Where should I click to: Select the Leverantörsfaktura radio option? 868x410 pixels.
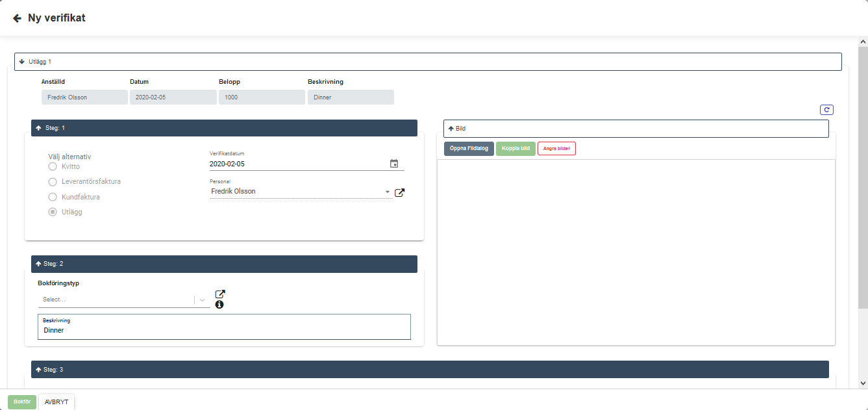[x=53, y=182]
